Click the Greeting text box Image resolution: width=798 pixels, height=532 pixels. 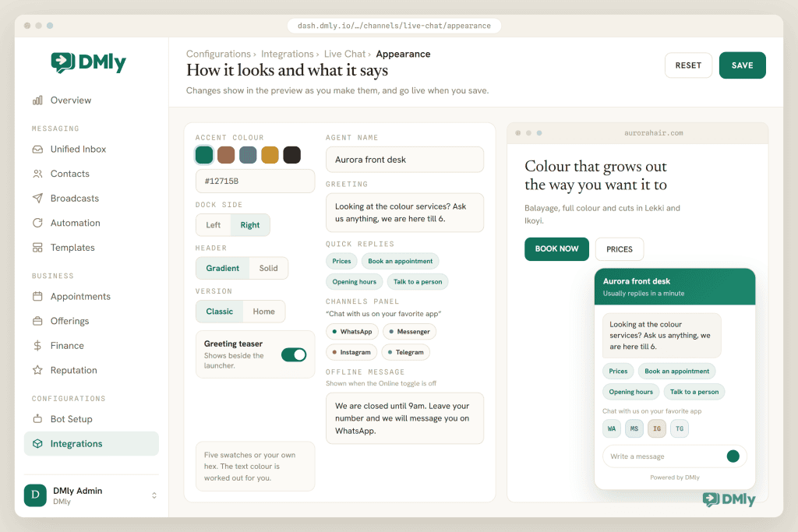pos(404,213)
